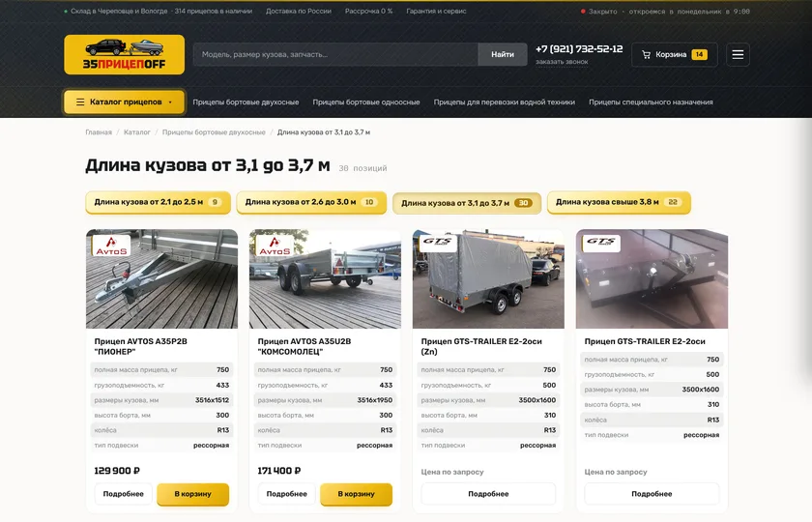Go to Главная breadcrumb
The height and width of the screenshot is (522, 812).
coord(99,132)
